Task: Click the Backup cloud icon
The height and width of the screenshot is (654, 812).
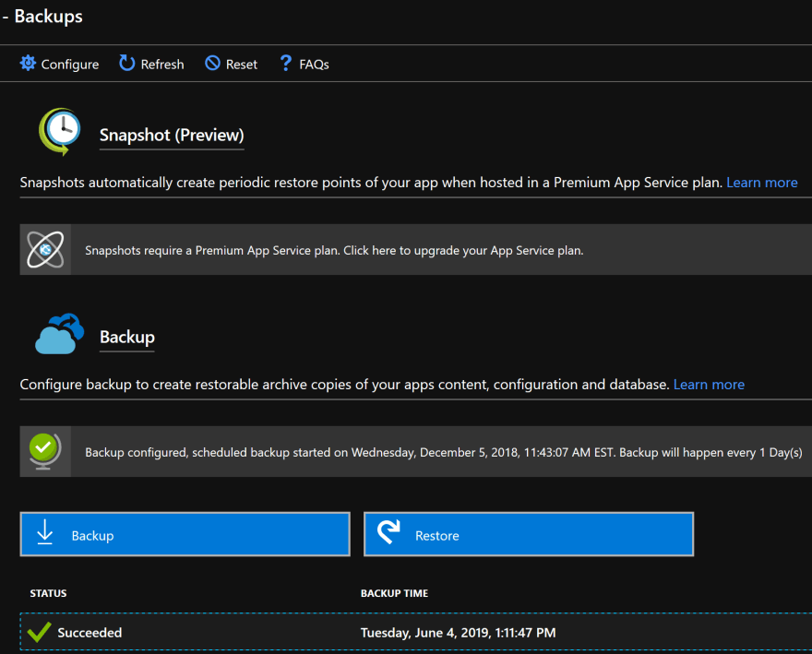Action: click(60, 334)
